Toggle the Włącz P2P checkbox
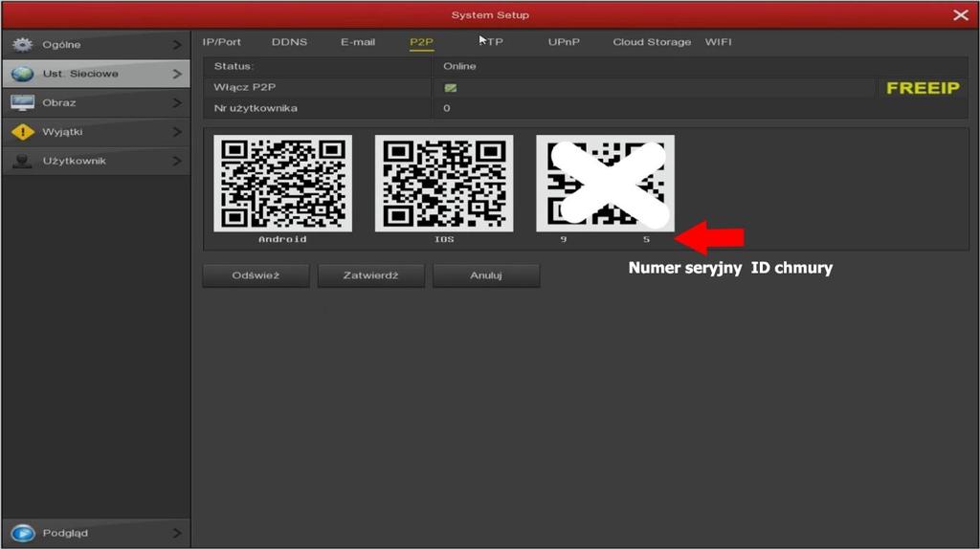The image size is (980, 549). pyautogui.click(x=450, y=88)
